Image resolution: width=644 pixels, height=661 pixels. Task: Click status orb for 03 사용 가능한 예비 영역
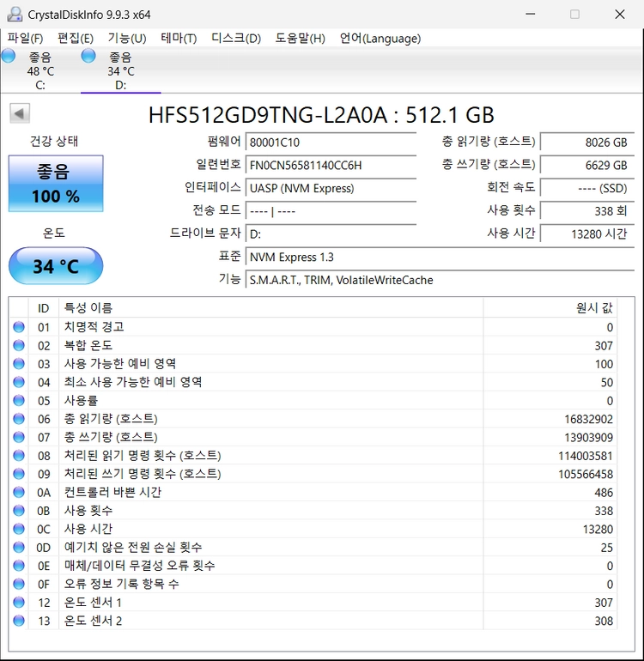pos(19,364)
